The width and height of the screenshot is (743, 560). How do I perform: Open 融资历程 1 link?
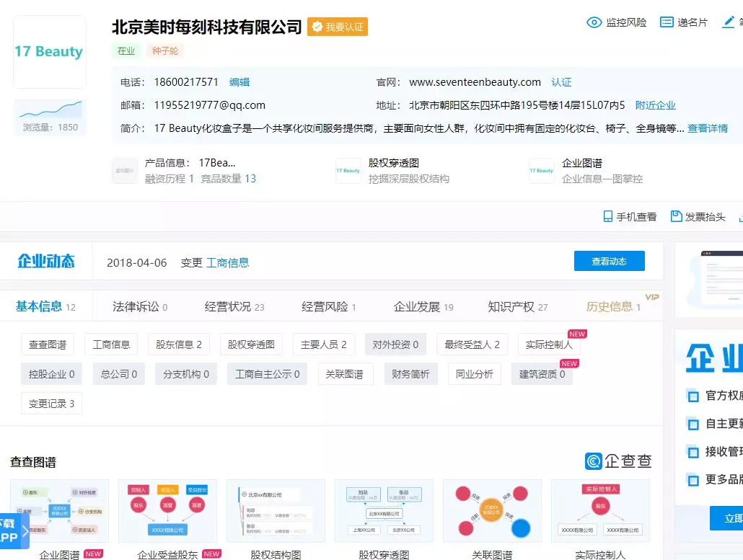pyautogui.click(x=170, y=179)
